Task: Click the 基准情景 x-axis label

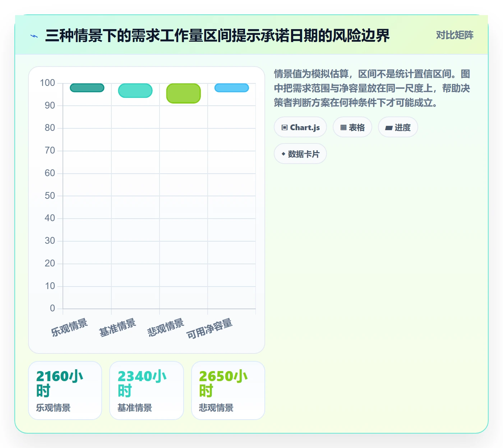Action: [117, 328]
